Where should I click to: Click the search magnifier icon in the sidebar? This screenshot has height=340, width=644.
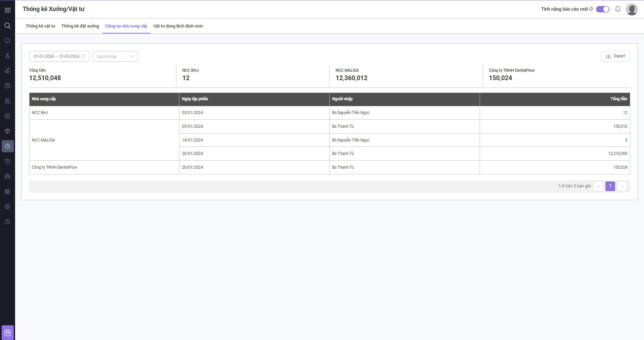point(7,26)
